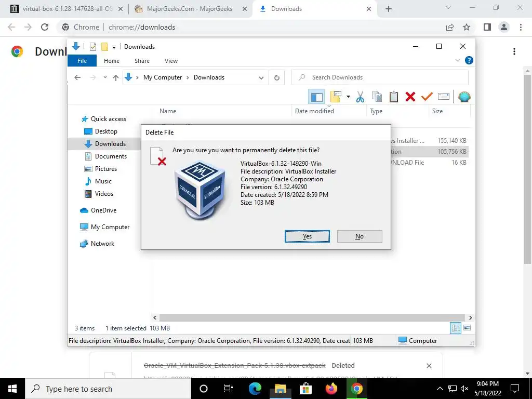This screenshot has height=399, width=532.
Task: Sort by Name column header
Action: pyautogui.click(x=168, y=111)
